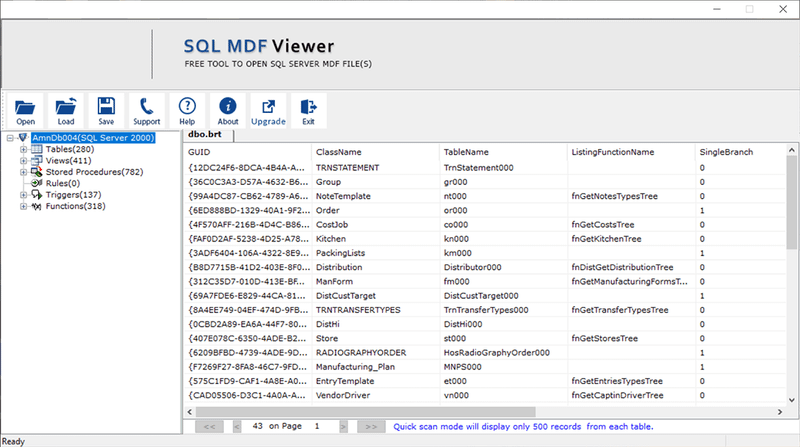The image size is (800, 447).
Task: Click the GUID column header
Action: (x=247, y=152)
